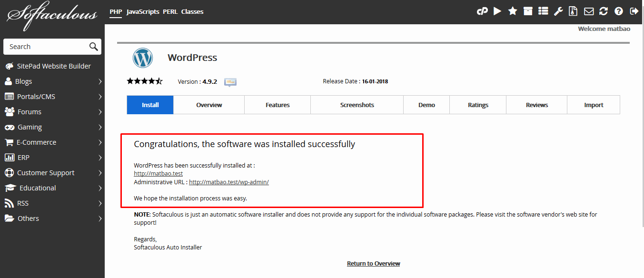644x278 pixels.
Task: Select JavaScripts in the top menu
Action: tap(143, 11)
